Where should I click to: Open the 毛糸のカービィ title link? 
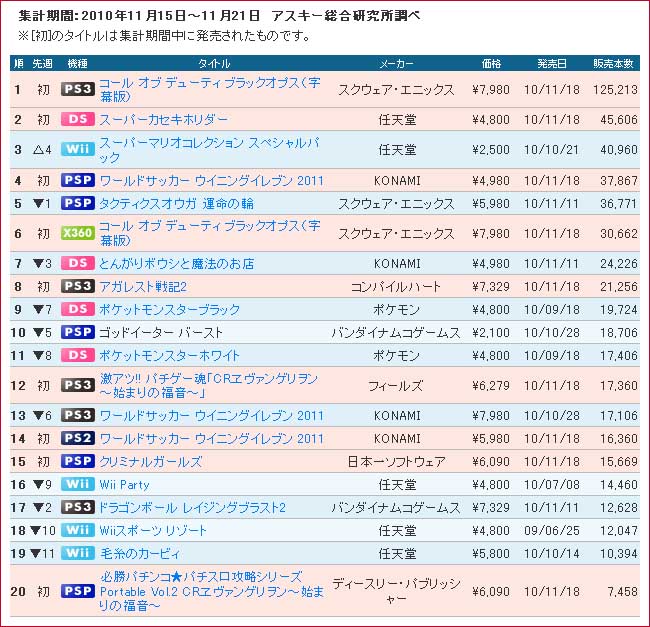140,554
